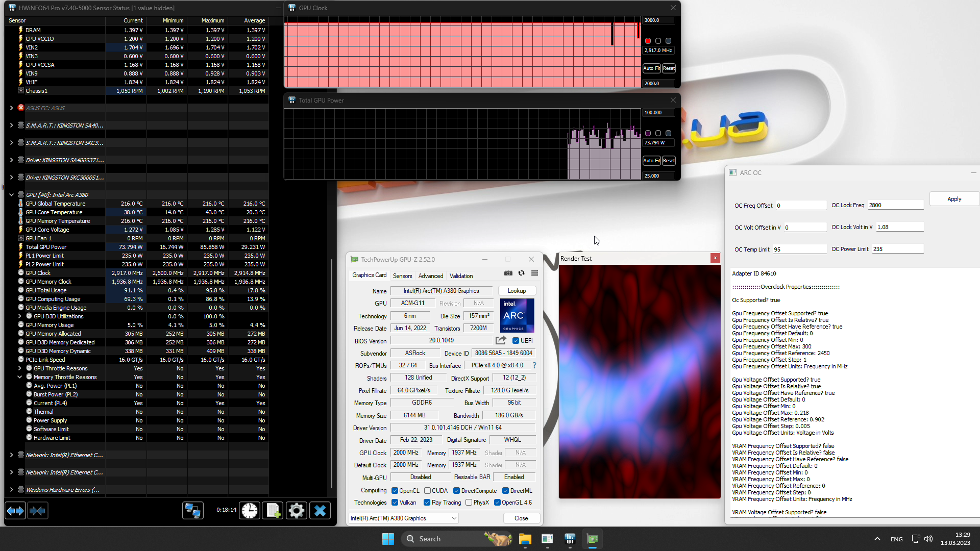This screenshot has width=980, height=551.
Task: Click red color dot in GPU Clock graph
Action: [648, 41]
